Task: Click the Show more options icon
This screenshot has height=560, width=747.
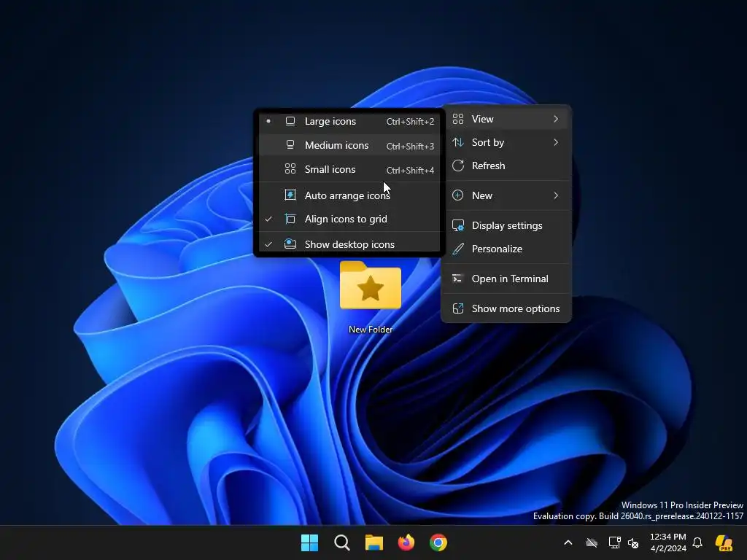Action: pyautogui.click(x=458, y=308)
